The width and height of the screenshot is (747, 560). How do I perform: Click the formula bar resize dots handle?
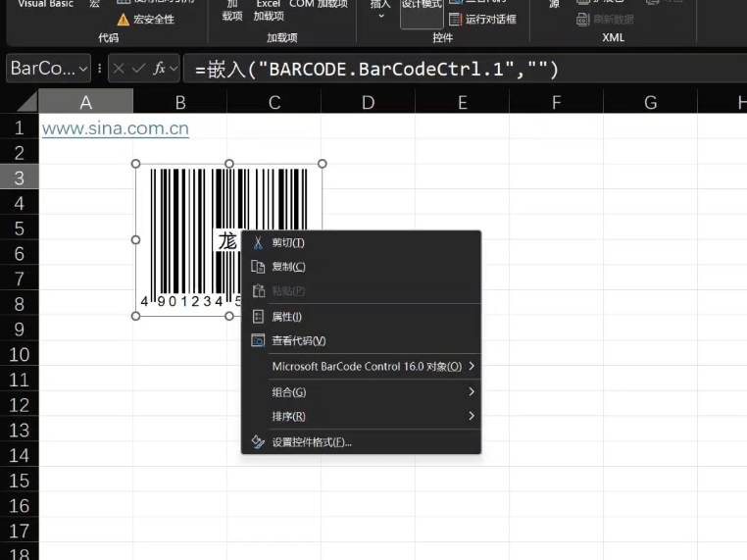pos(100,69)
